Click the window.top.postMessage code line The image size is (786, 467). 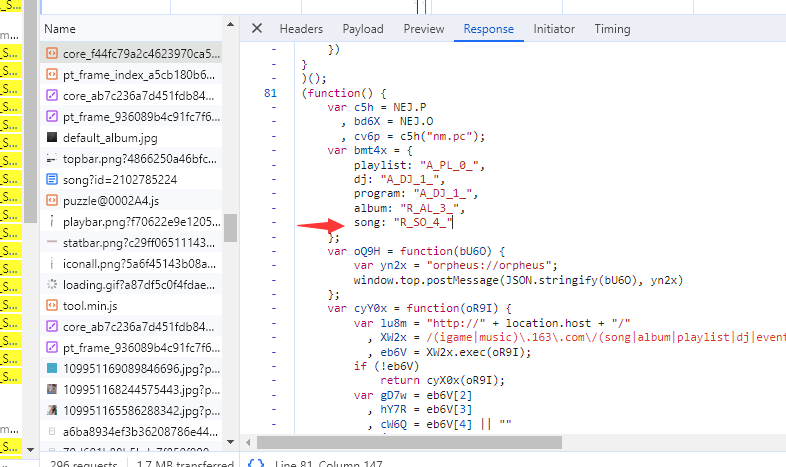coord(518,280)
